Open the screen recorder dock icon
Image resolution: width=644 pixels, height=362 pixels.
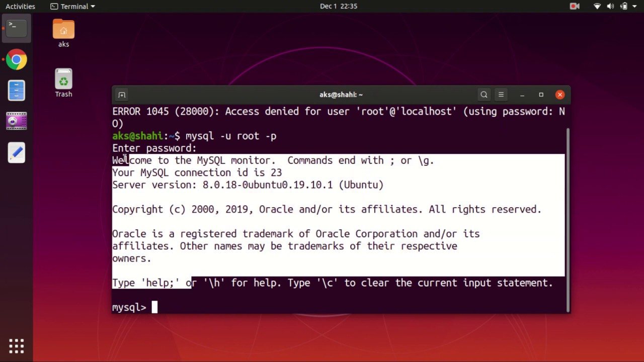(x=16, y=122)
